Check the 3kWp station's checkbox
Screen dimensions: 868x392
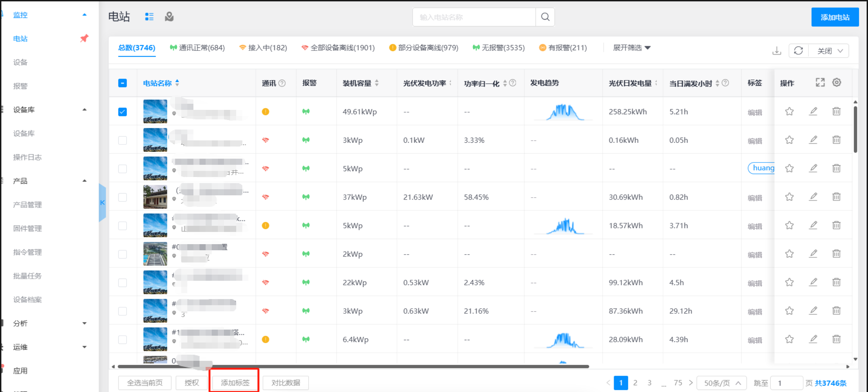tap(122, 140)
